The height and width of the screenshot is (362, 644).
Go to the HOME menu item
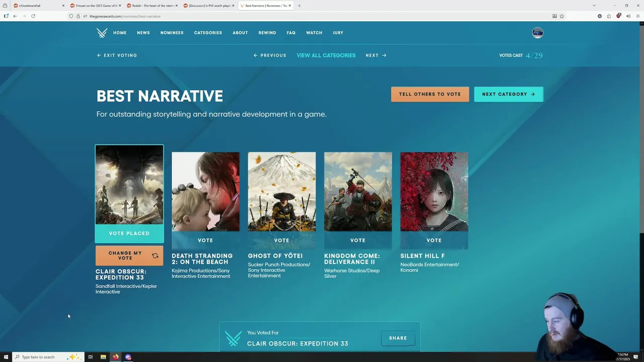pyautogui.click(x=120, y=33)
